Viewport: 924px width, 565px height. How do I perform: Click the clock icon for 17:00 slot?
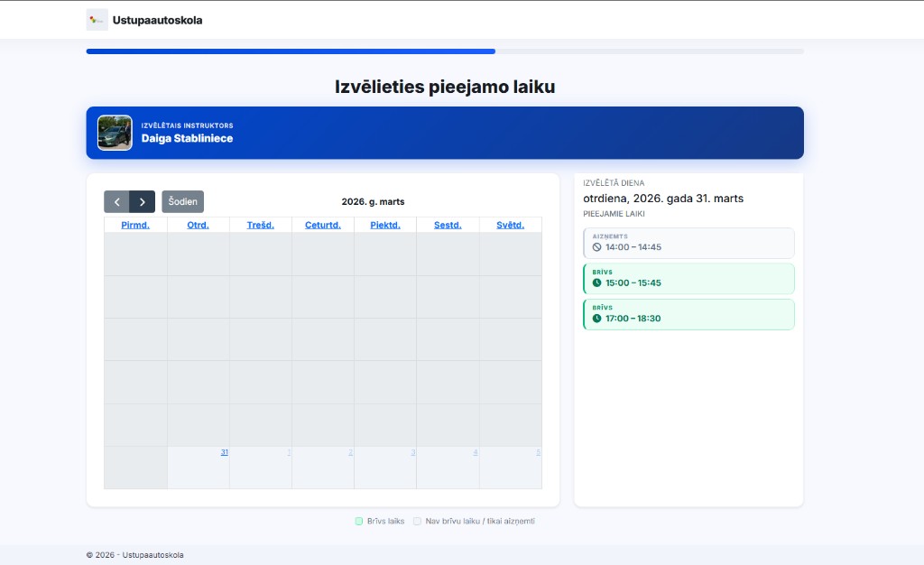[596, 319]
